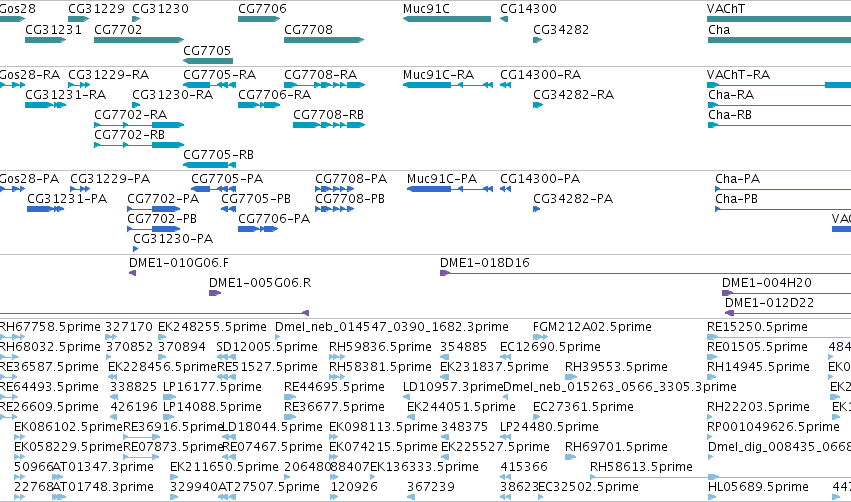The width and height of the screenshot is (851, 502).
Task: Select protein CG7708-PA
Action: [x=335, y=189]
